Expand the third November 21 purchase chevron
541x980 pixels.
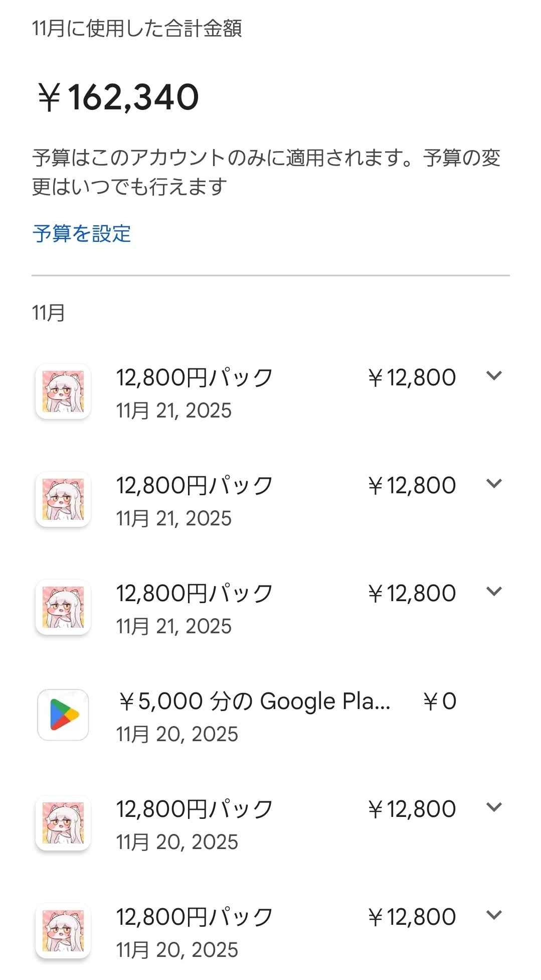[x=494, y=592]
